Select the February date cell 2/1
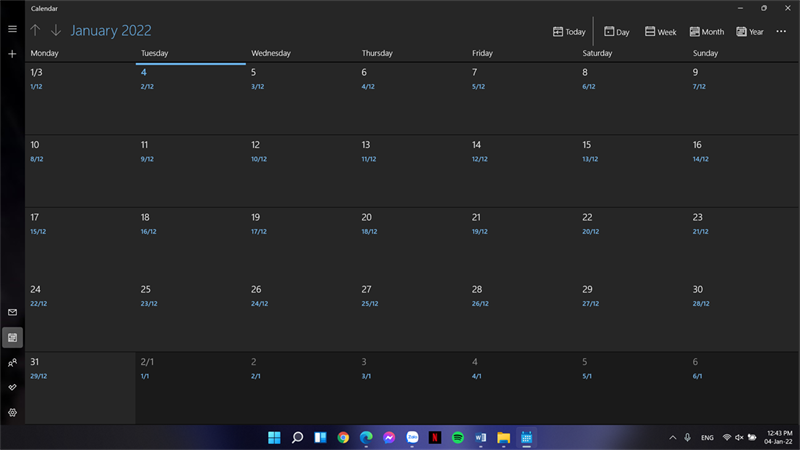This screenshot has height=450, width=800. point(191,388)
